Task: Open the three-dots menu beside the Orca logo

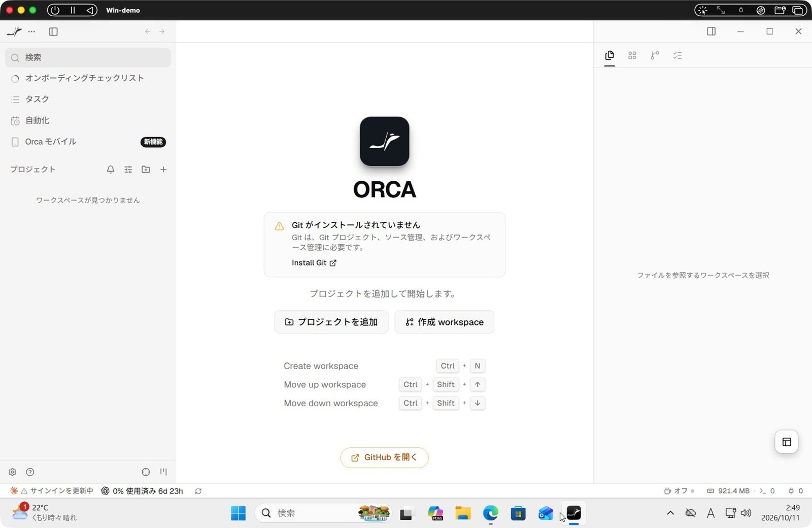Action: point(31,31)
